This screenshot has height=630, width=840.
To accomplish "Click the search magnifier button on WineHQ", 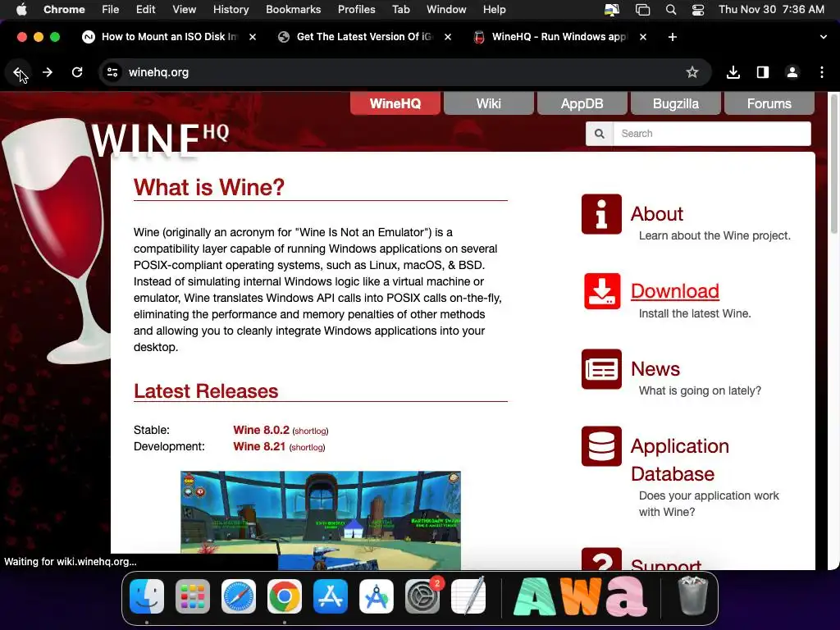I will [x=600, y=134].
